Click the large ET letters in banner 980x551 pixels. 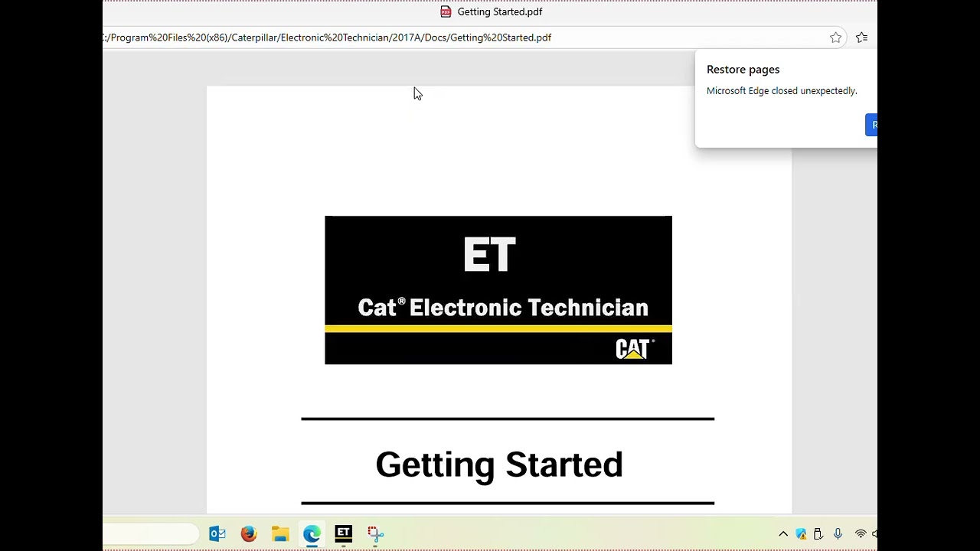(x=490, y=255)
